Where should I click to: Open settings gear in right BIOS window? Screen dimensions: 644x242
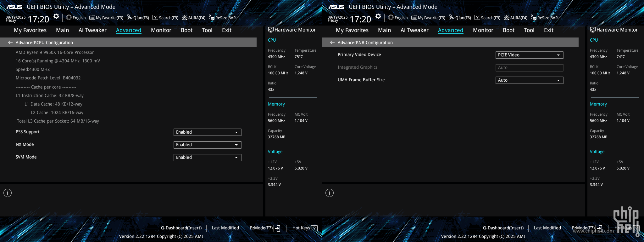tap(378, 16)
